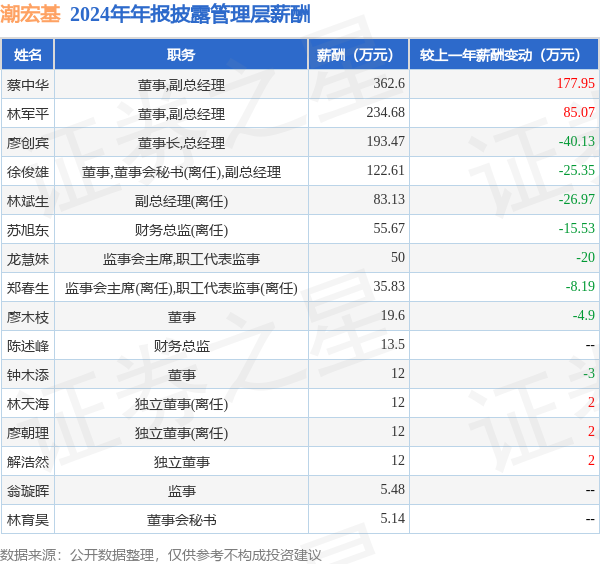Click the red change value 177.95
This screenshot has width=600, height=564.
pos(576,83)
